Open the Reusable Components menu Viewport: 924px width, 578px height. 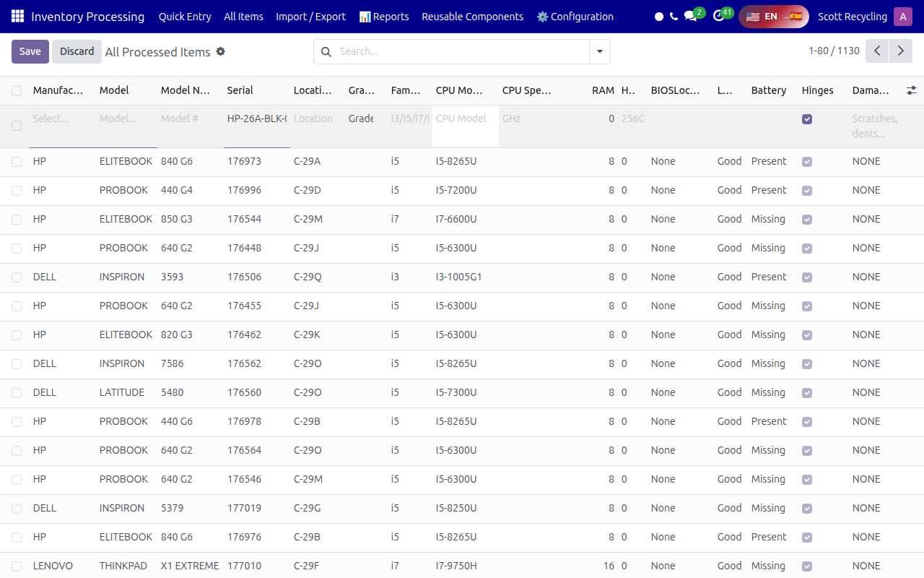(x=473, y=17)
